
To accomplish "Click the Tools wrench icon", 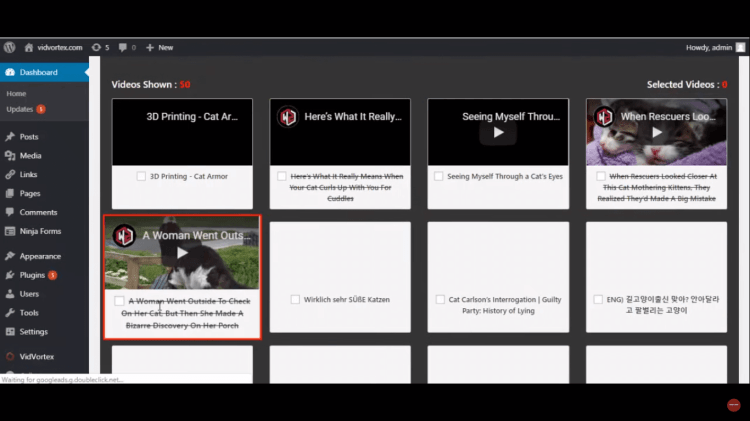I will [10, 313].
